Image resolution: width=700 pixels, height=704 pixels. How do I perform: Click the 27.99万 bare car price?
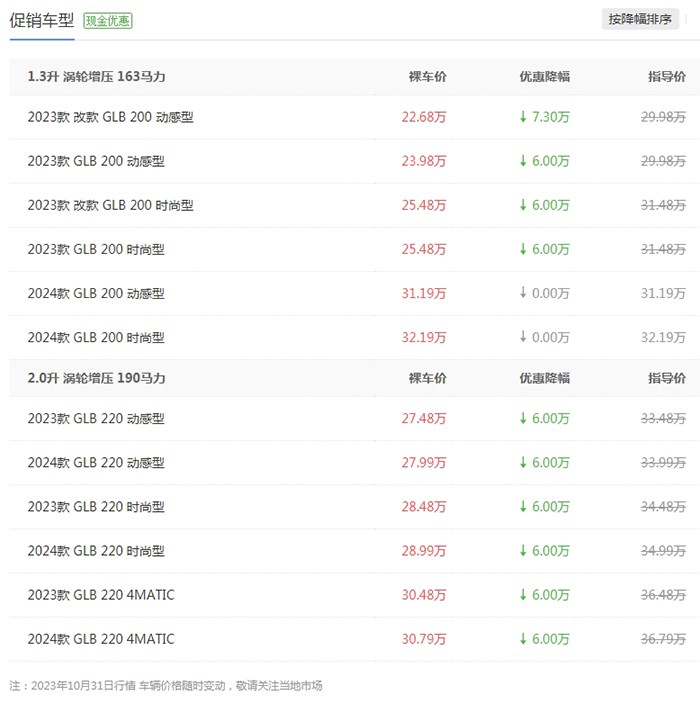pyautogui.click(x=424, y=462)
